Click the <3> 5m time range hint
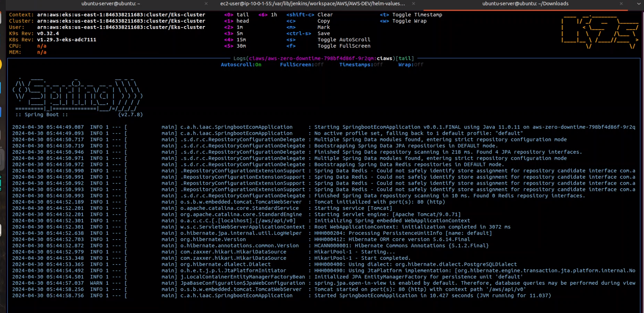 [x=234, y=33]
